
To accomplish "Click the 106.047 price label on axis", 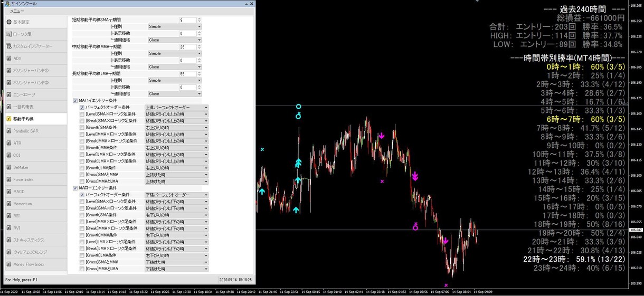I will [636, 231].
